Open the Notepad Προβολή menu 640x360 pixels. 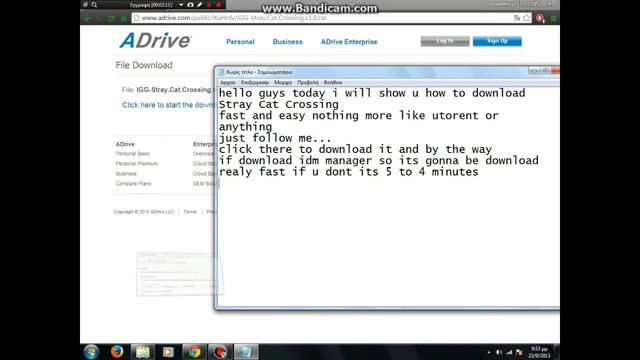click(308, 83)
